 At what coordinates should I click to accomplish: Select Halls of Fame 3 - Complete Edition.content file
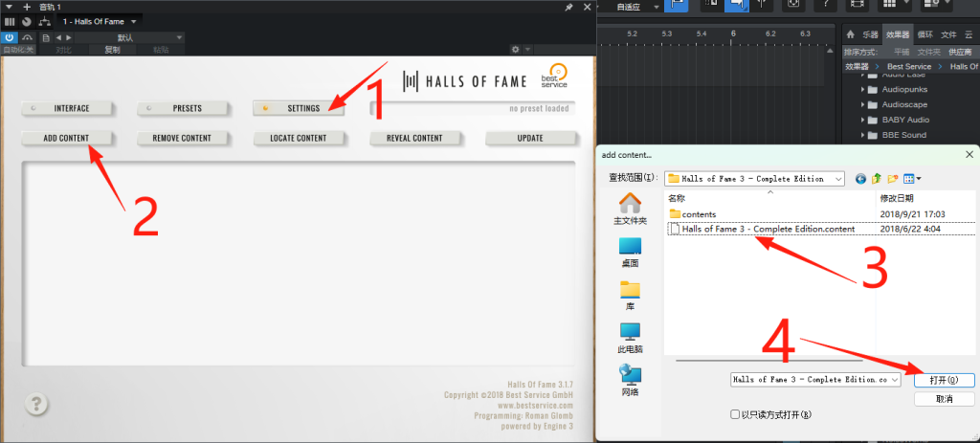pos(762,229)
